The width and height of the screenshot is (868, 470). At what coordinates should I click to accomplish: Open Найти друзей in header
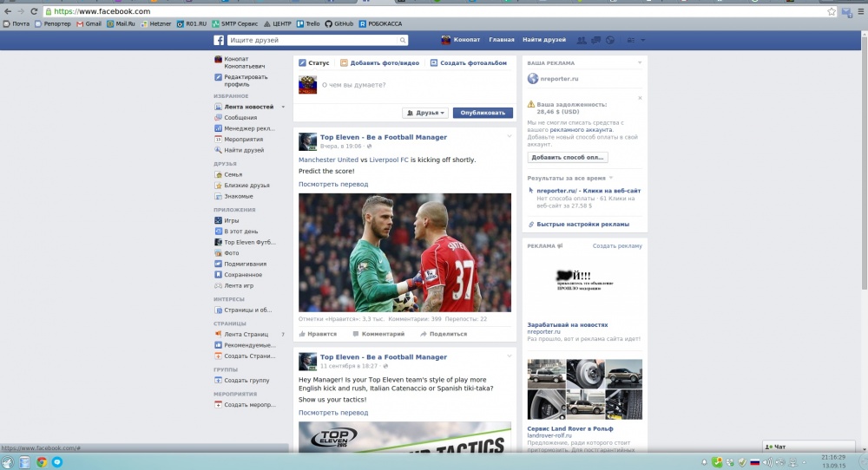coord(544,40)
